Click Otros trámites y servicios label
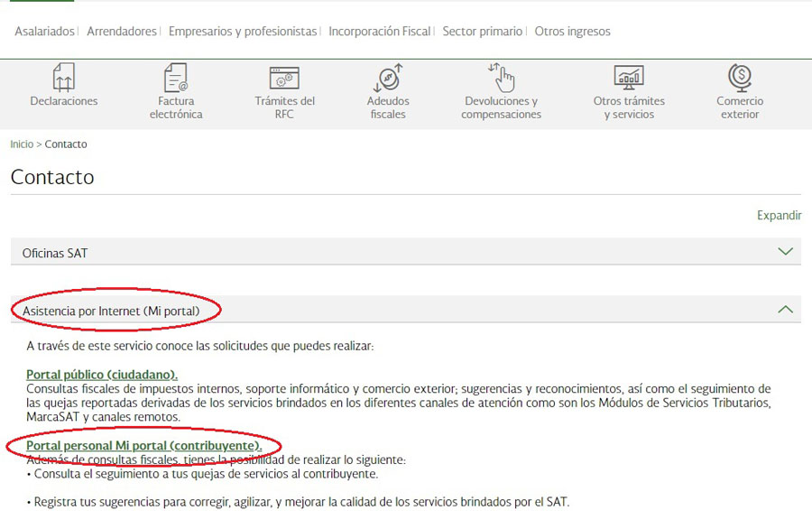Screen dimensions: 812x511 (629, 107)
